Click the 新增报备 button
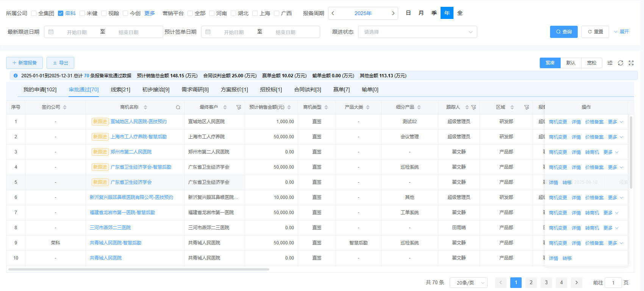This screenshot has height=291, width=644. pos(25,63)
